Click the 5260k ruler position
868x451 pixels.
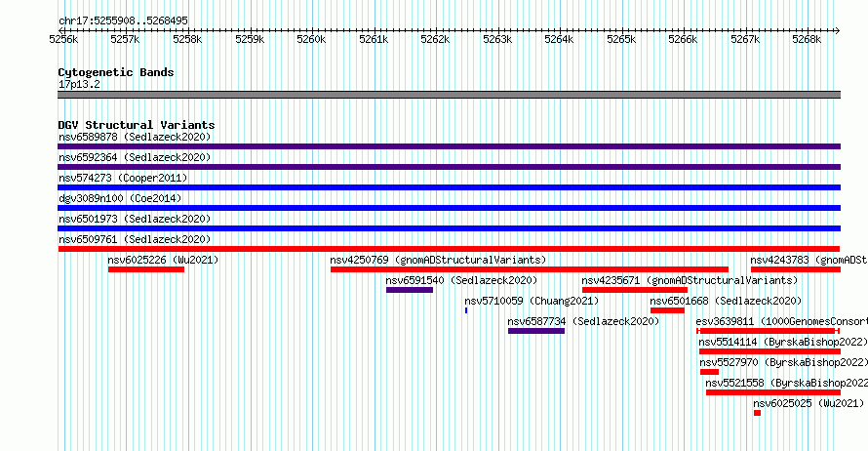coord(311,39)
